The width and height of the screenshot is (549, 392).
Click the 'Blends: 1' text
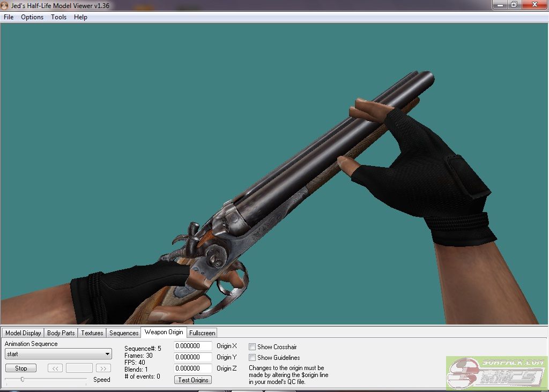click(x=136, y=370)
